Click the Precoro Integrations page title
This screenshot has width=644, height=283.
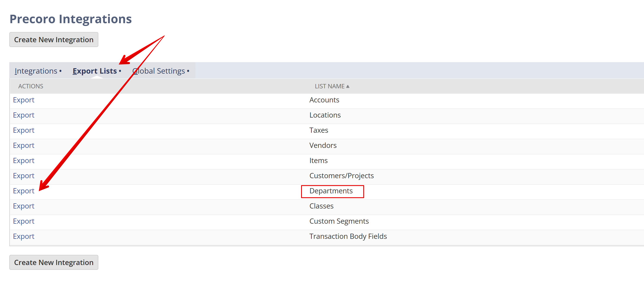(x=71, y=19)
